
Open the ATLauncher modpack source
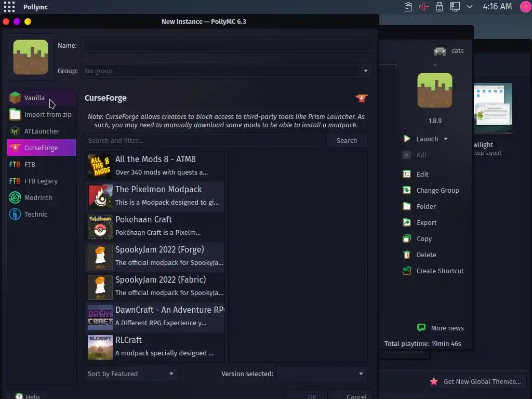[42, 131]
